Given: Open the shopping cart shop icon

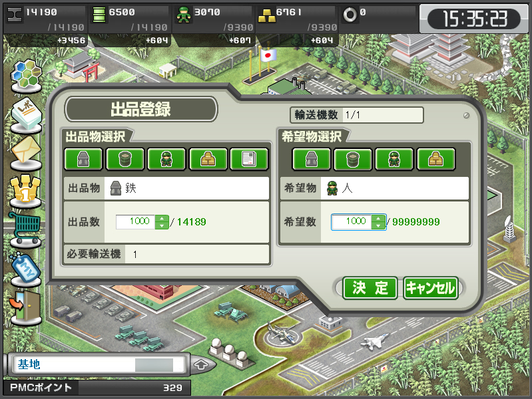Looking at the screenshot, I should (x=25, y=229).
